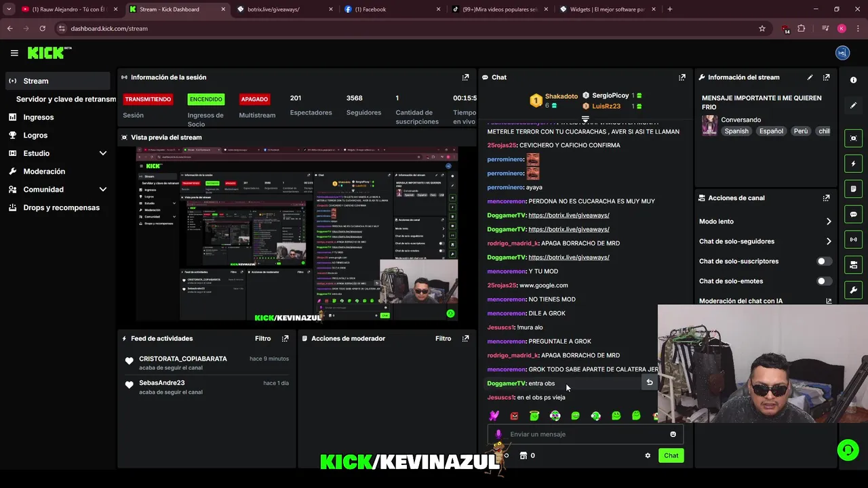Screen dimensions: 868x488
Task: Bookmark this page with the star icon
Action: pos(762,28)
